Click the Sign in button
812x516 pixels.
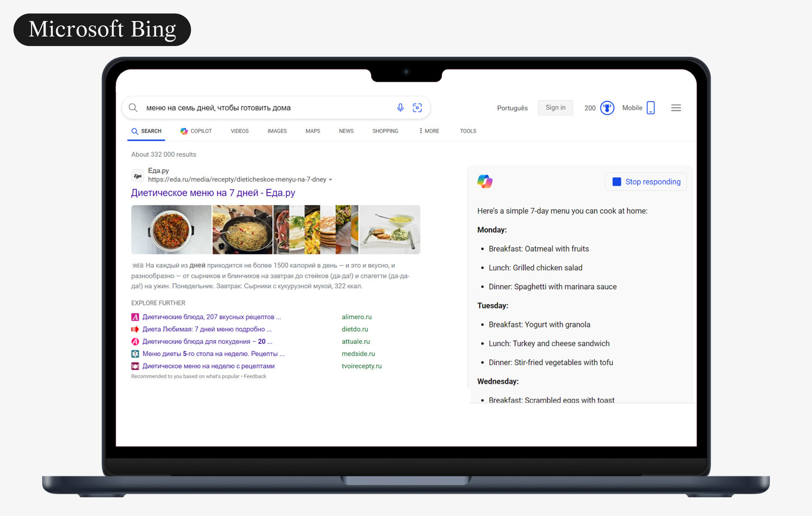[x=555, y=108]
